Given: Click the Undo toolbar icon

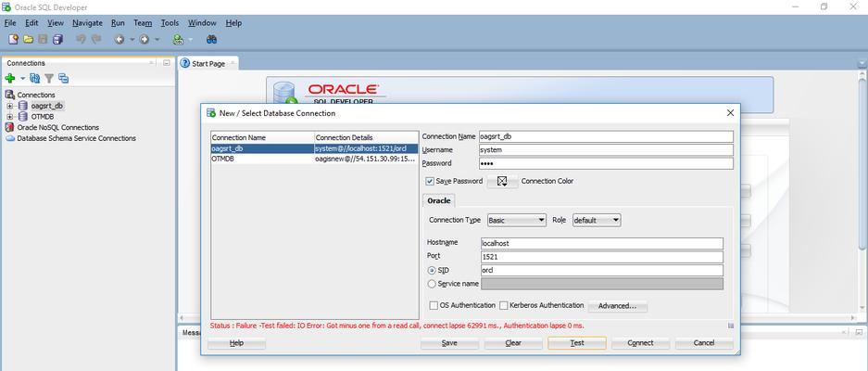Looking at the screenshot, I should (81, 39).
